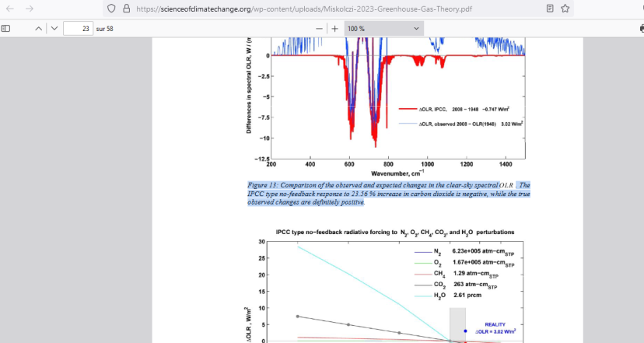Click the N2 legend entry in lower chart
The width and height of the screenshot is (644, 343).
pos(464,251)
